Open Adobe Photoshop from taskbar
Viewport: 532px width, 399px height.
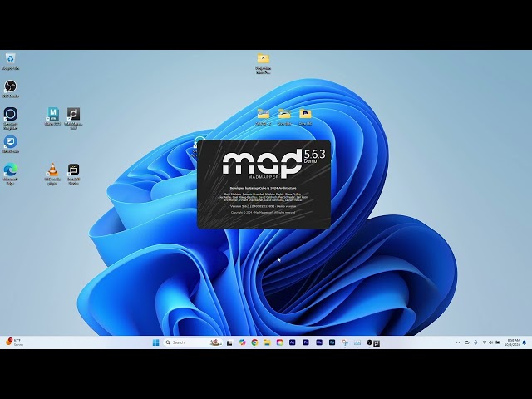pos(332,342)
